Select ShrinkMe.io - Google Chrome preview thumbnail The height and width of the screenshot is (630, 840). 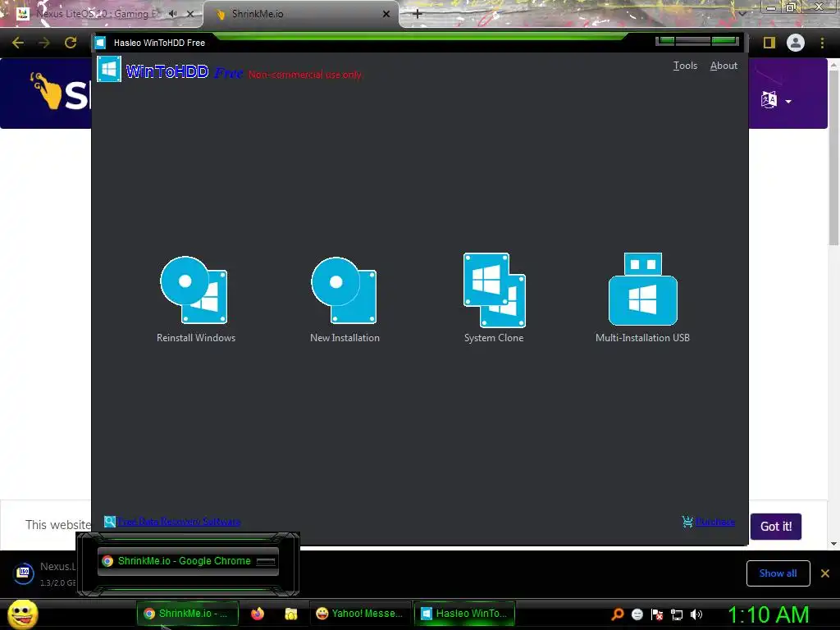click(188, 561)
